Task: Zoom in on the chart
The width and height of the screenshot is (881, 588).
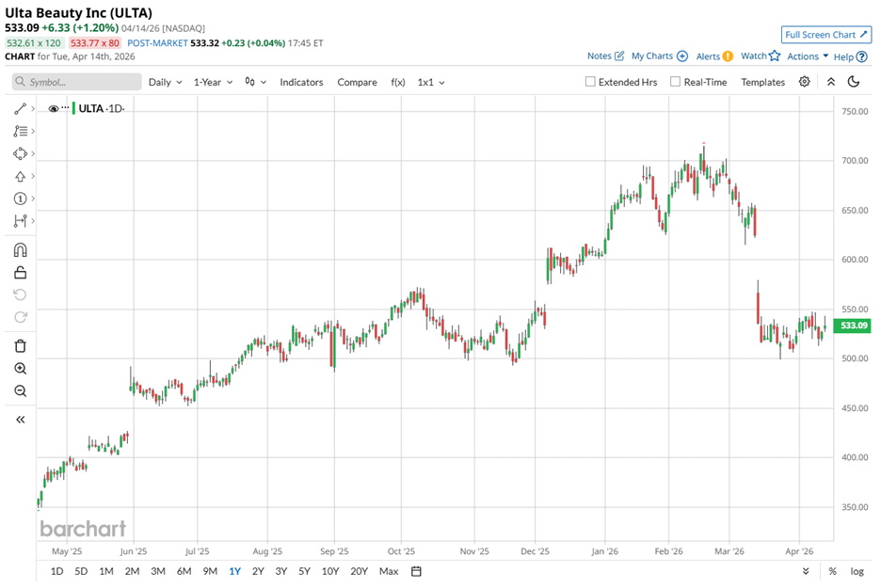Action: pos(20,369)
